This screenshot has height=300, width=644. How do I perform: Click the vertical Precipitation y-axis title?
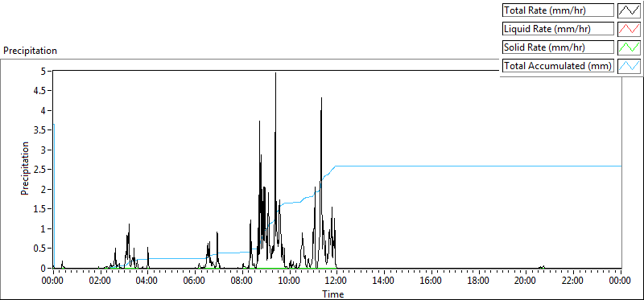point(25,169)
